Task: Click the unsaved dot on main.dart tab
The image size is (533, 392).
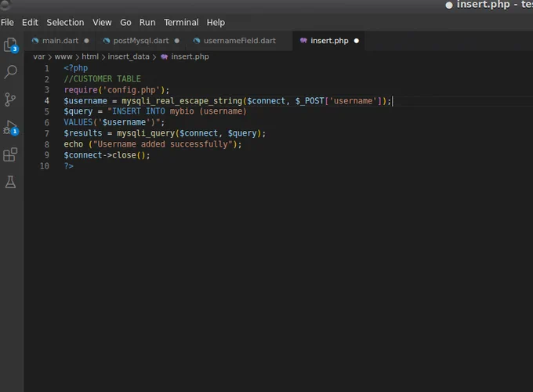Action: 86,41
